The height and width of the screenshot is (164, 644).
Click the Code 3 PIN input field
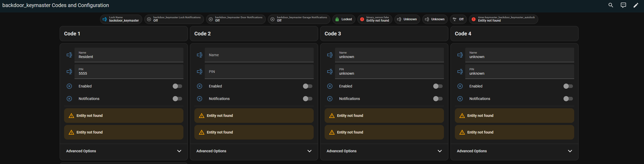pyautogui.click(x=389, y=72)
